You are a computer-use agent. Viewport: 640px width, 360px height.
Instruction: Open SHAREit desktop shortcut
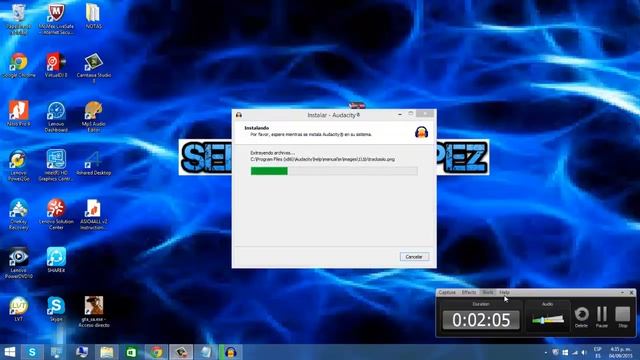(56, 260)
